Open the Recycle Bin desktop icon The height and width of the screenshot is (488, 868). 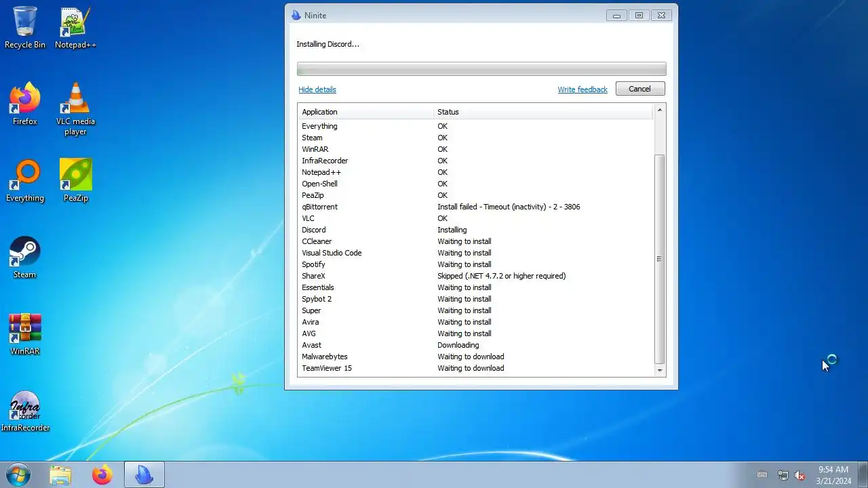click(25, 27)
